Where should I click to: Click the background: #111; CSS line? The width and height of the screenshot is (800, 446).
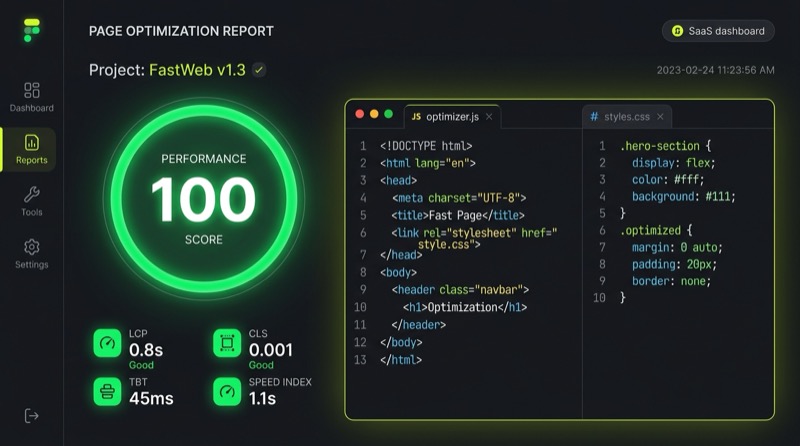(x=684, y=196)
